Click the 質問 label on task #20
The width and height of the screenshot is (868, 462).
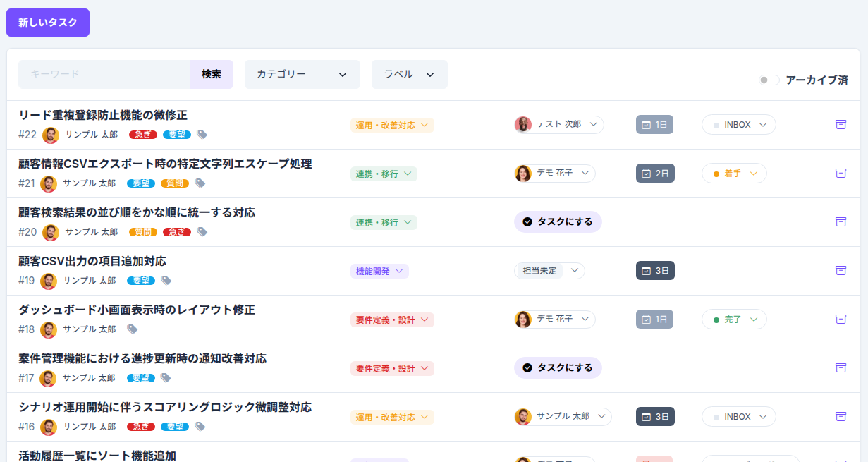(143, 231)
